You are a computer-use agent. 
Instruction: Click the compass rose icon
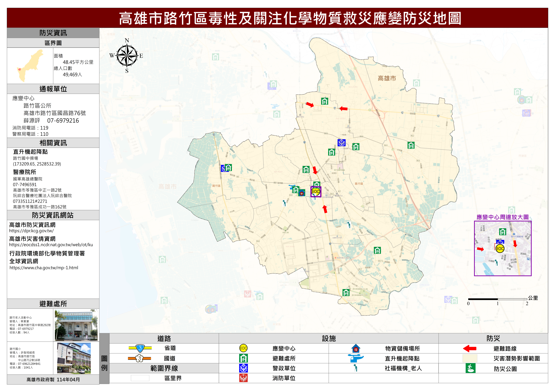click(x=127, y=55)
